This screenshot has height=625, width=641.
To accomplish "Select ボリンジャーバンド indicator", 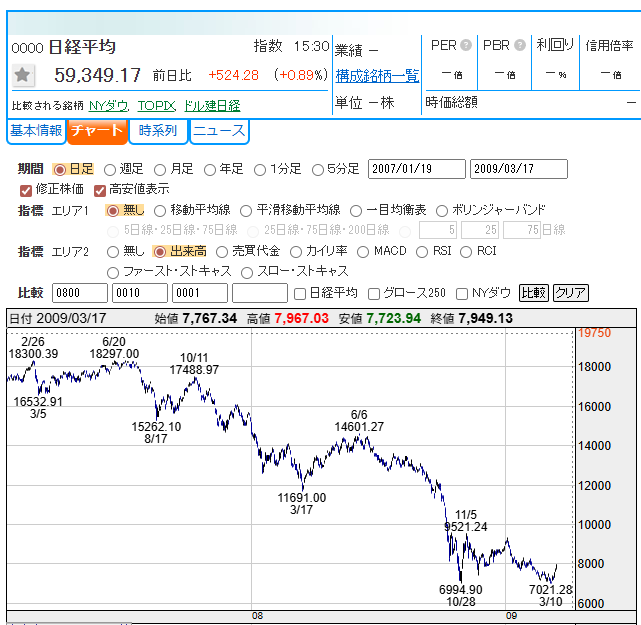I will [442, 211].
